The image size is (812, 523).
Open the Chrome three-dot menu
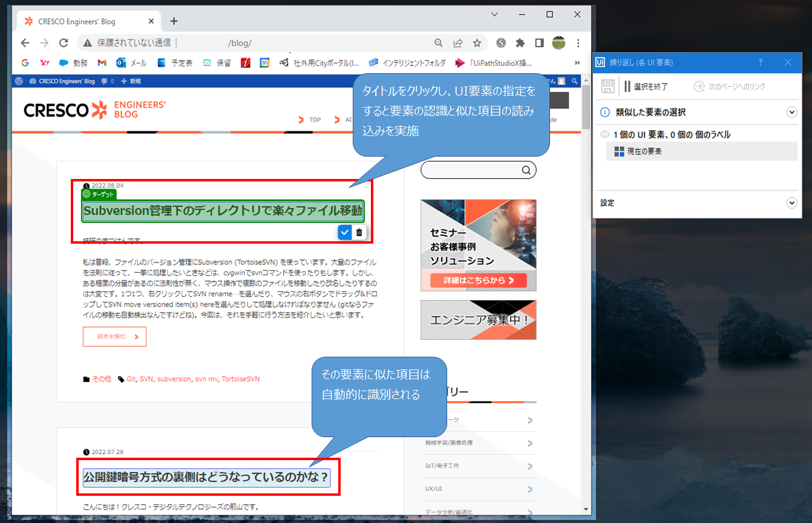pos(578,43)
